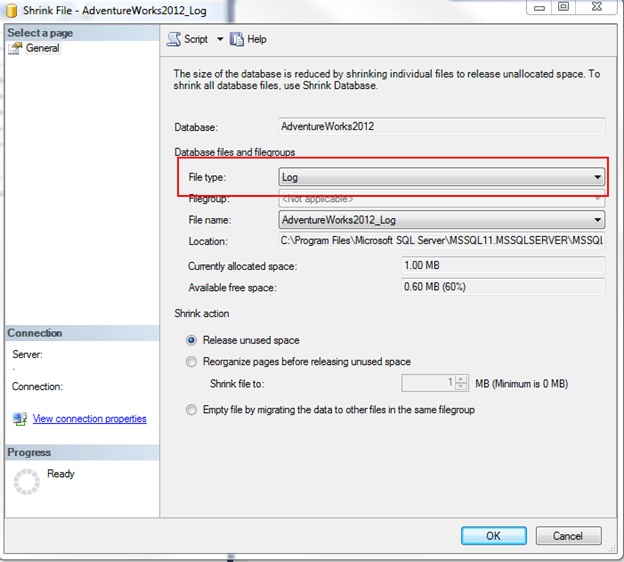
Task: Click the Shrink file to stepper arrows
Action: [x=461, y=383]
